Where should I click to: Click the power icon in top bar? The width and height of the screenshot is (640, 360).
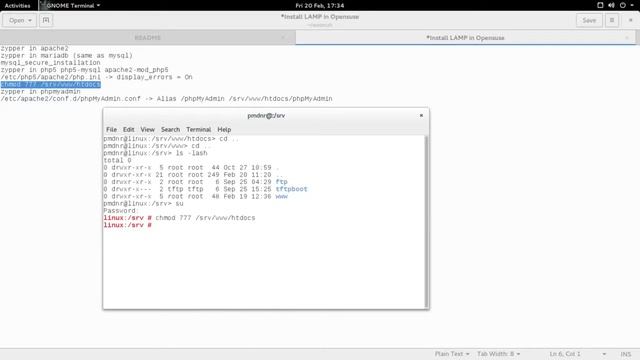[x=622, y=5]
